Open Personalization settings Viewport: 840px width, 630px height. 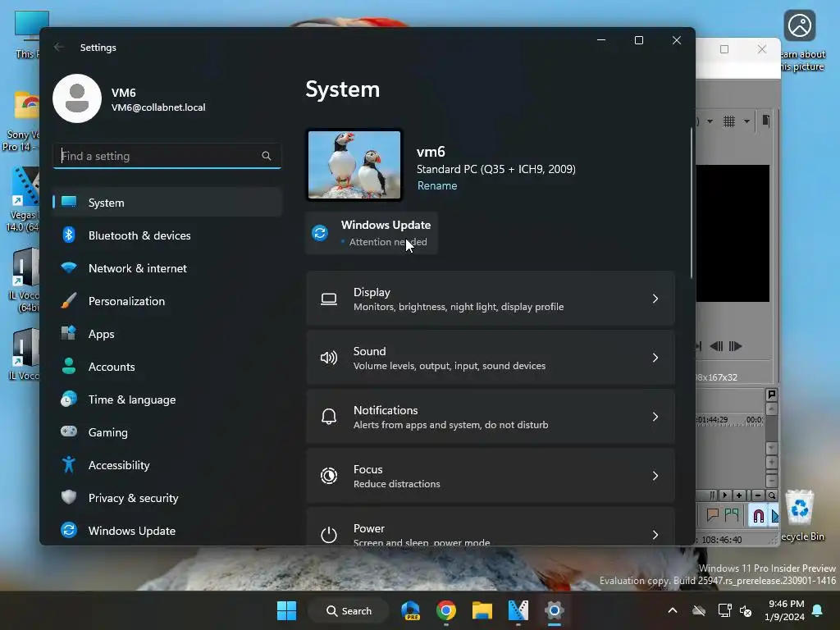[167, 301]
